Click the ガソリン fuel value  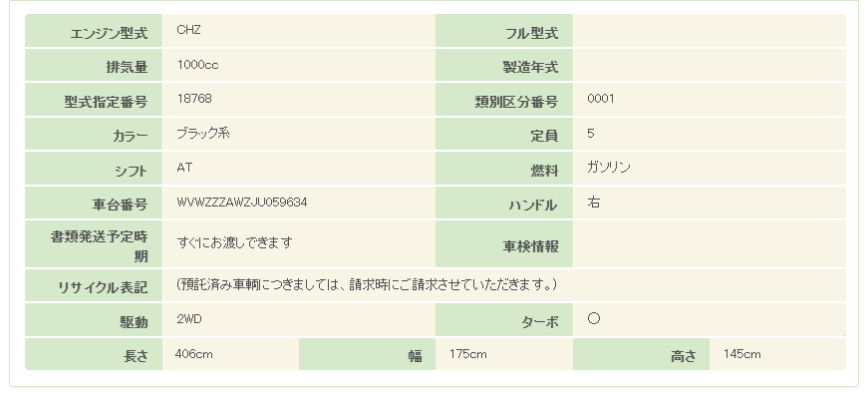609,168
